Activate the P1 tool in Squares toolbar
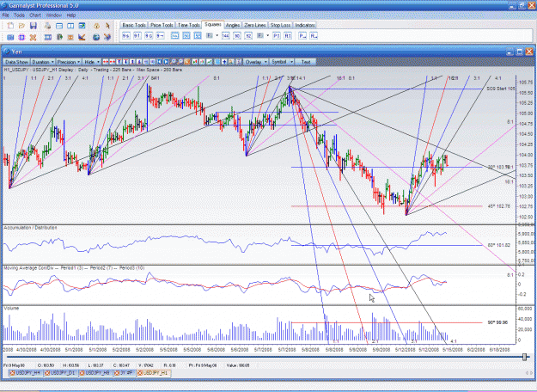537x392 pixels. pos(277,35)
